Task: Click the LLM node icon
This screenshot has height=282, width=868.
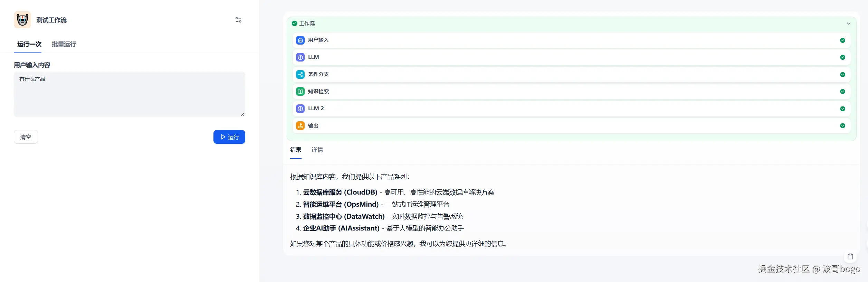Action: [301, 57]
